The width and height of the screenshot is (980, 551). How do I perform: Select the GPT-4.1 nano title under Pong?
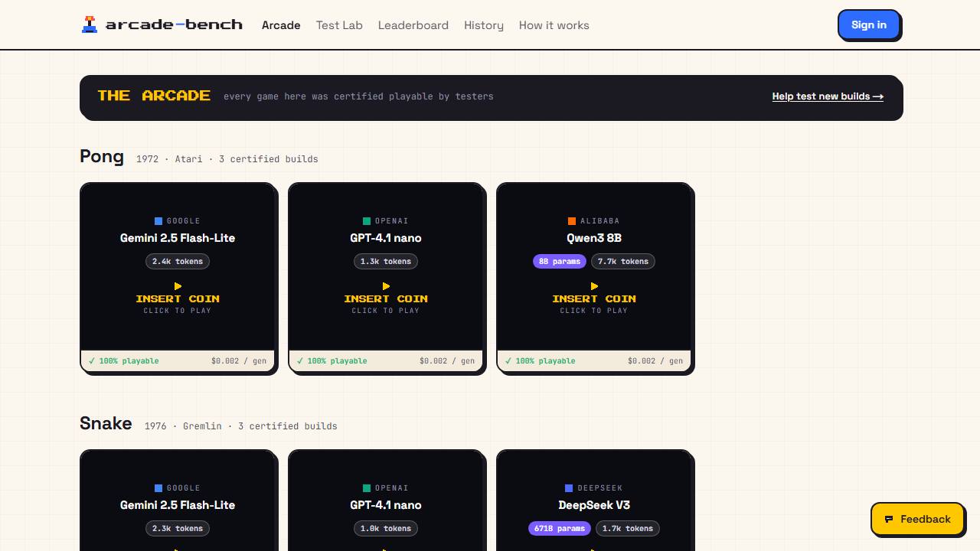pyautogui.click(x=386, y=238)
